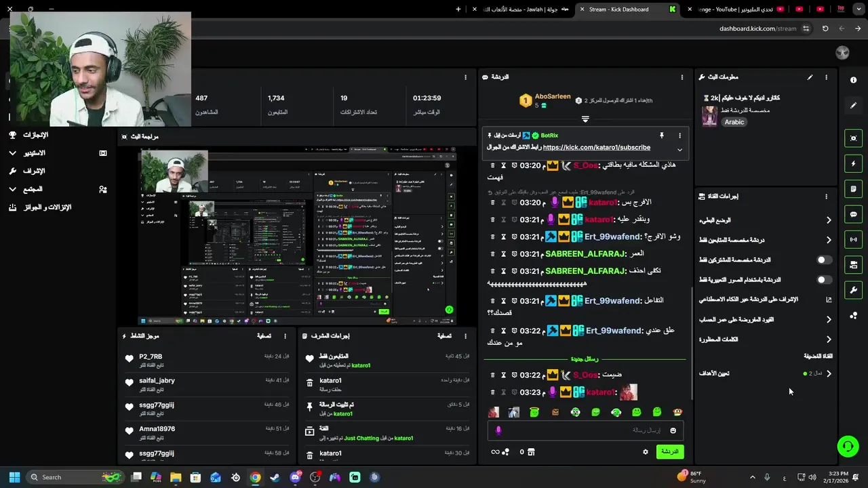Open new browser tab with plus
Image resolution: width=868 pixels, height=488 pixels.
pos(458,9)
